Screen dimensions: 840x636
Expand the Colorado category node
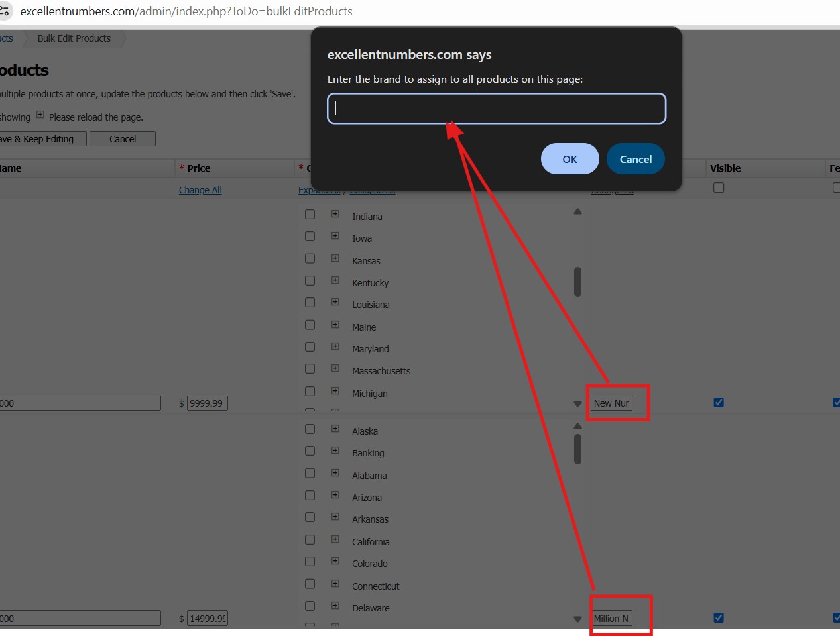[x=335, y=561]
